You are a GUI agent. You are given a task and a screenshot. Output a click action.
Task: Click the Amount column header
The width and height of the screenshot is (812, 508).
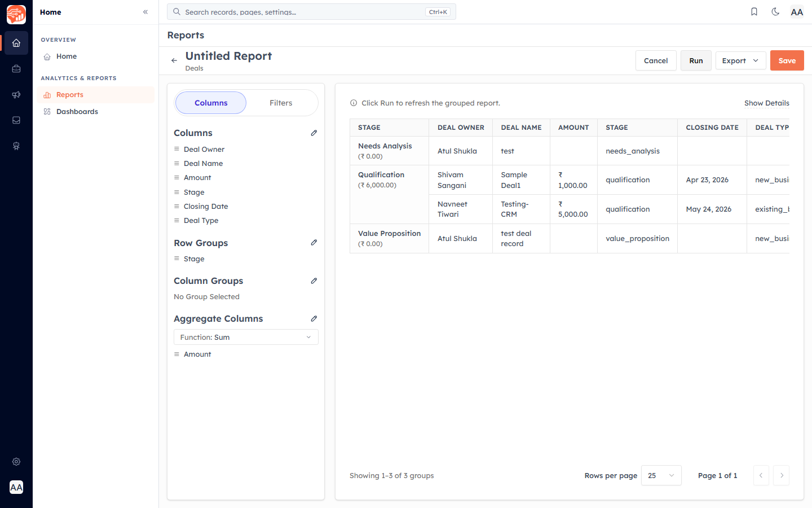573,128
